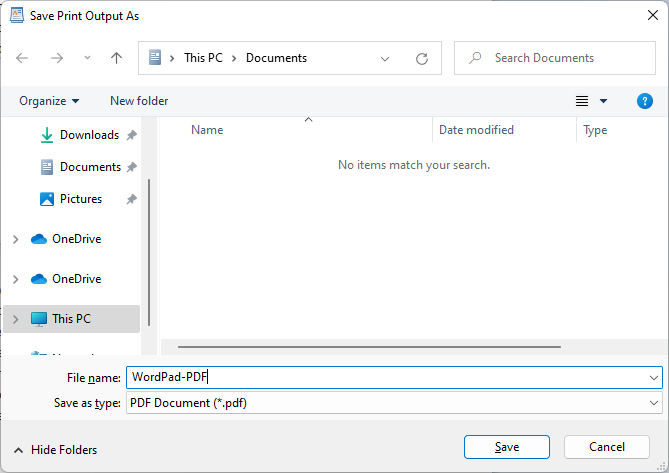Click the Back navigation arrow
This screenshot has height=473, width=669.
pos(23,58)
